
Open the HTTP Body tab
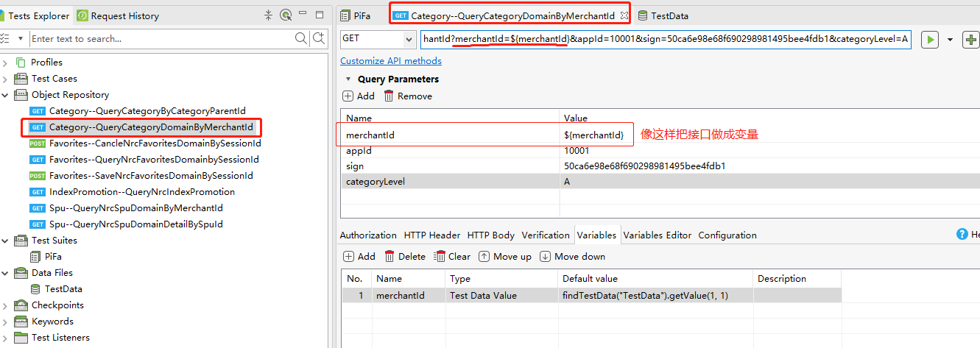pyautogui.click(x=491, y=235)
